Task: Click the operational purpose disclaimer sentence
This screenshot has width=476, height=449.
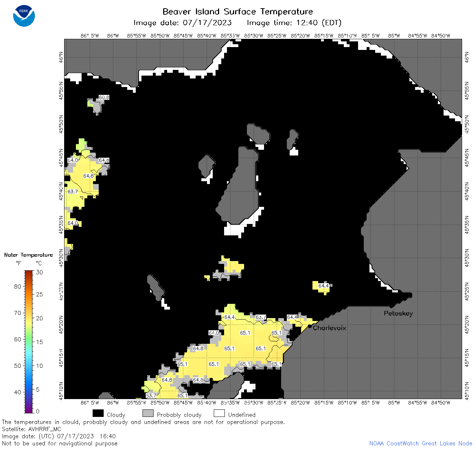Action: 143,422
